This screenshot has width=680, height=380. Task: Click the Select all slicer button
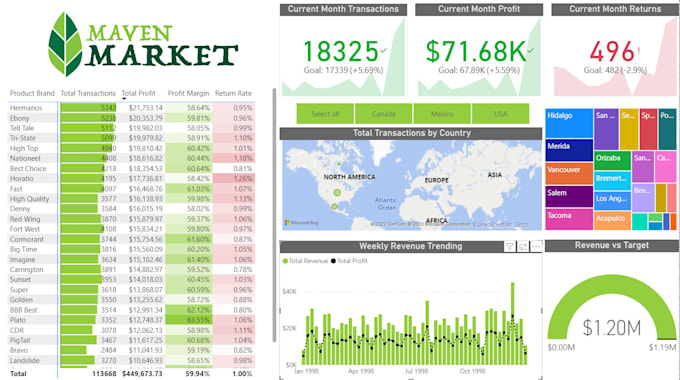(325, 114)
